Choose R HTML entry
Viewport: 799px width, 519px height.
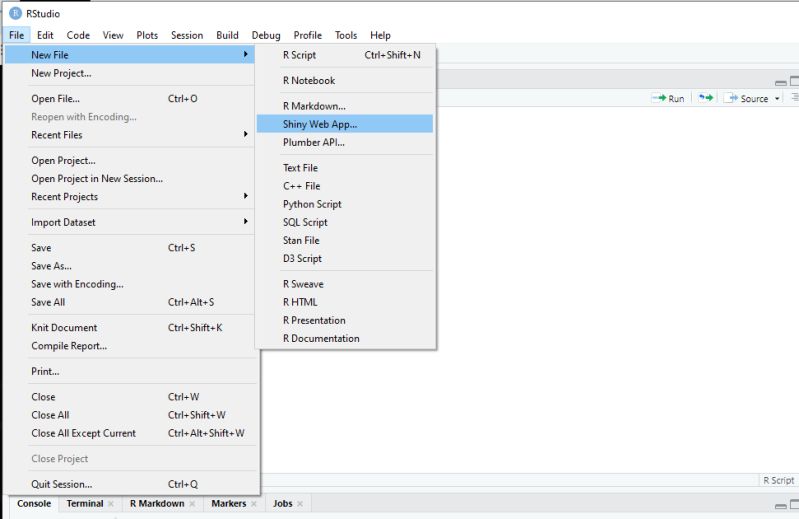click(x=345, y=302)
